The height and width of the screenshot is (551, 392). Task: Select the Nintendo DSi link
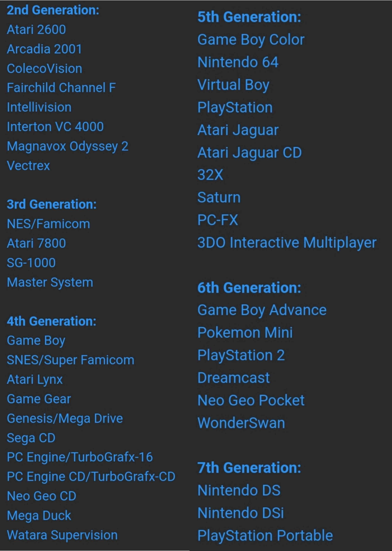(240, 513)
